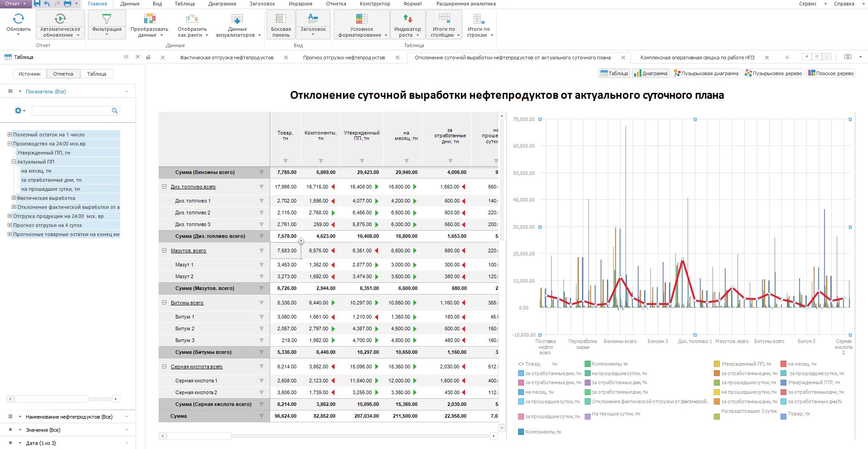Viewport: 868px width, 449px height.
Task: Select Утвержденный ПП, тн tree item
Action: pos(44,153)
